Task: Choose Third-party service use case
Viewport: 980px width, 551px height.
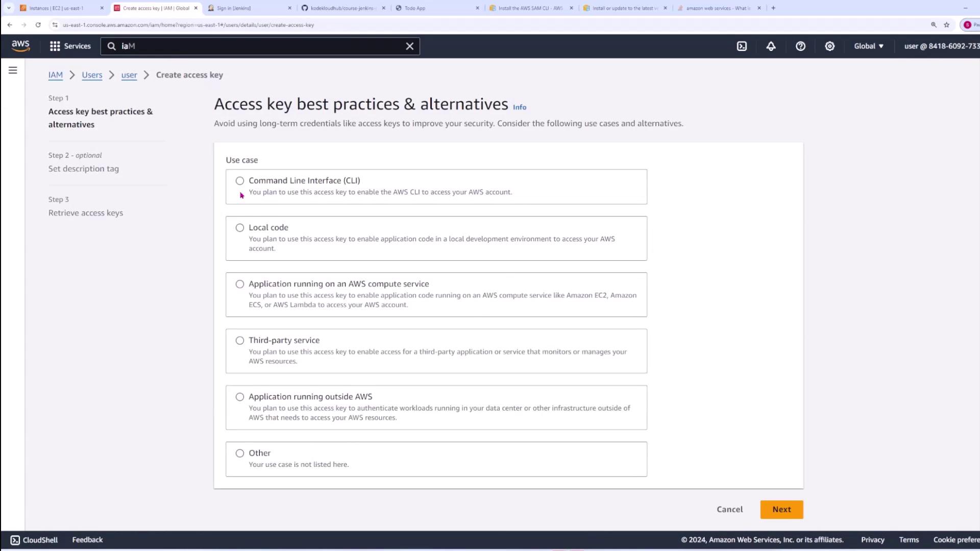Action: coord(240,340)
